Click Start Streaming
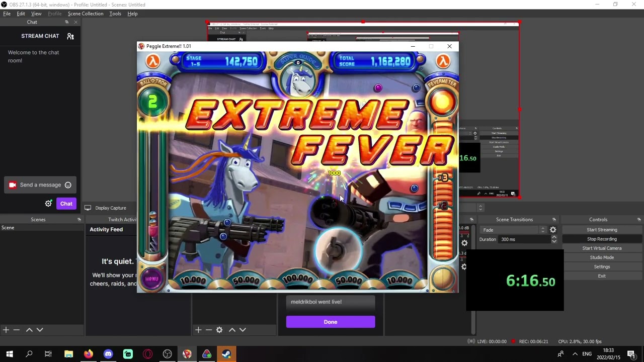 coord(602,230)
